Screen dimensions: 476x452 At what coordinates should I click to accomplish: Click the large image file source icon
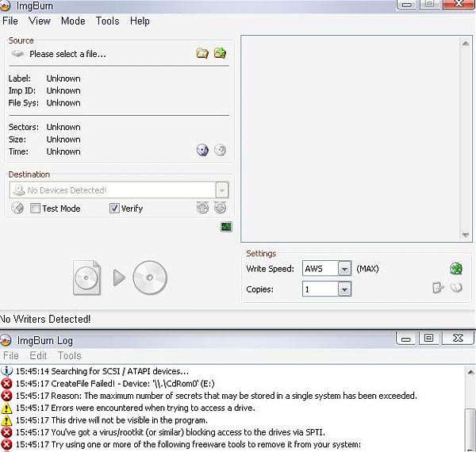pos(86,278)
